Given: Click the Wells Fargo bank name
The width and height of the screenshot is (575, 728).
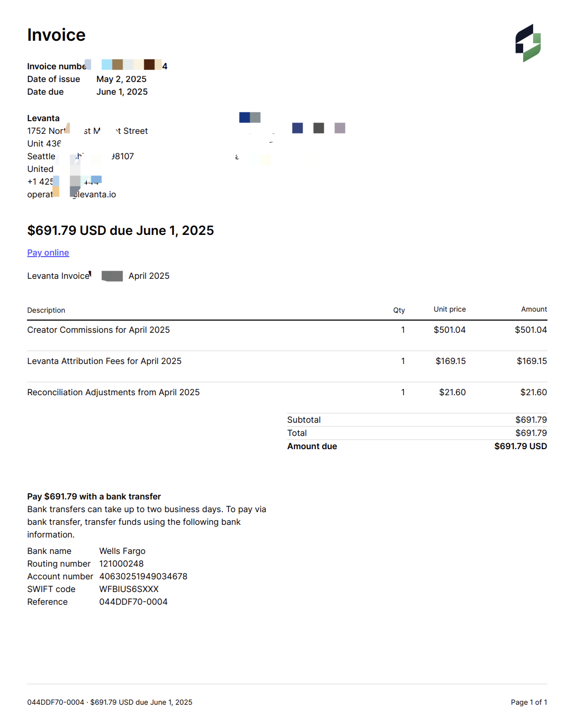Looking at the screenshot, I should coord(122,551).
